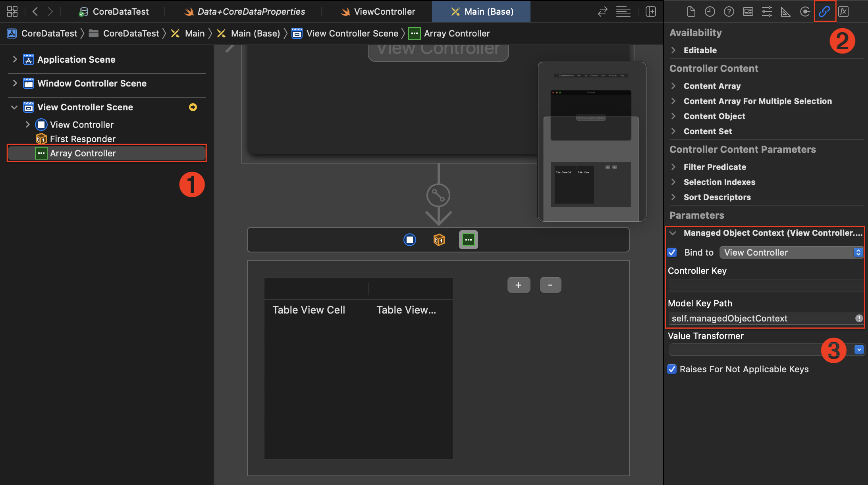The image size is (868, 485).
Task: Open the View Effects inspector fx icon
Action: pos(843,12)
